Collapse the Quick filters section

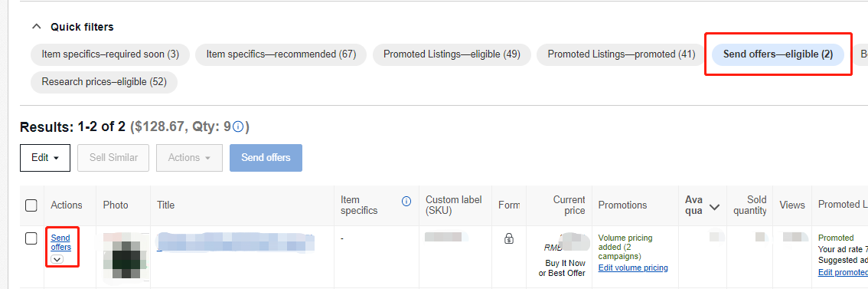coord(37,27)
